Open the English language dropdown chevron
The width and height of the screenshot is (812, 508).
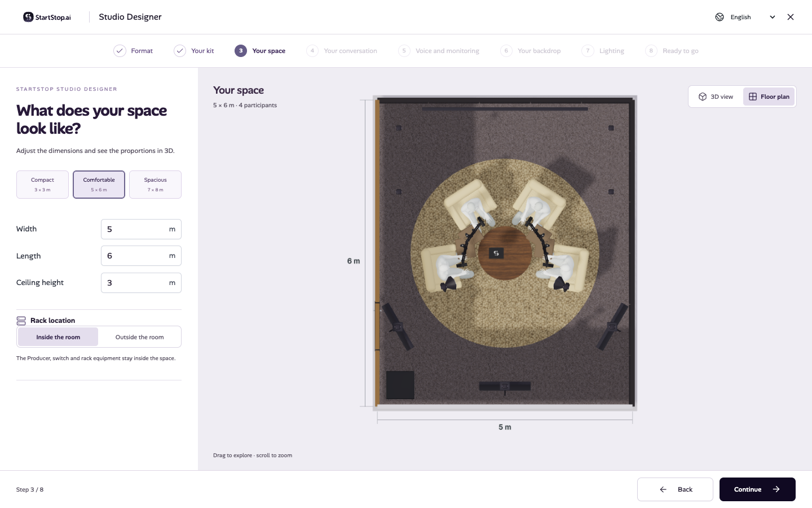(773, 17)
